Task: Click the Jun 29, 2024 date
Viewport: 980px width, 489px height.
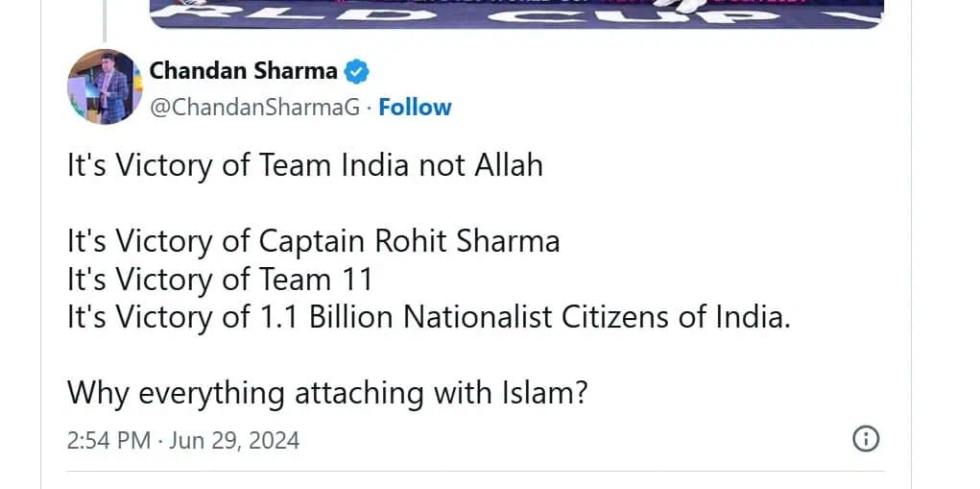Action: pos(234,440)
